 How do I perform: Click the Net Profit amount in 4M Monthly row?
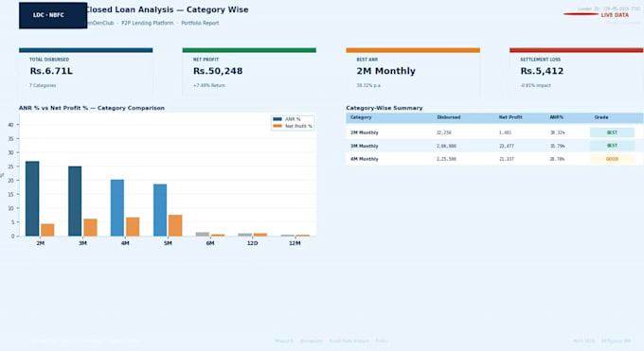[x=506, y=159]
